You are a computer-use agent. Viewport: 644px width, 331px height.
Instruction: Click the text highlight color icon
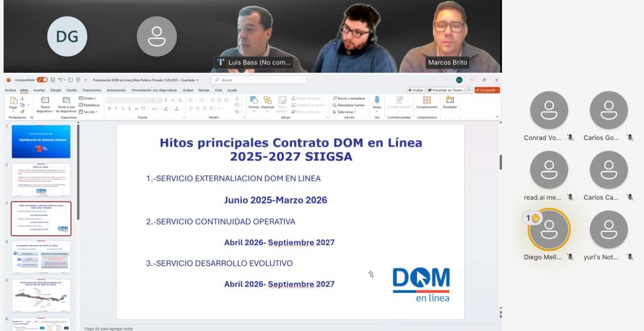166,109
